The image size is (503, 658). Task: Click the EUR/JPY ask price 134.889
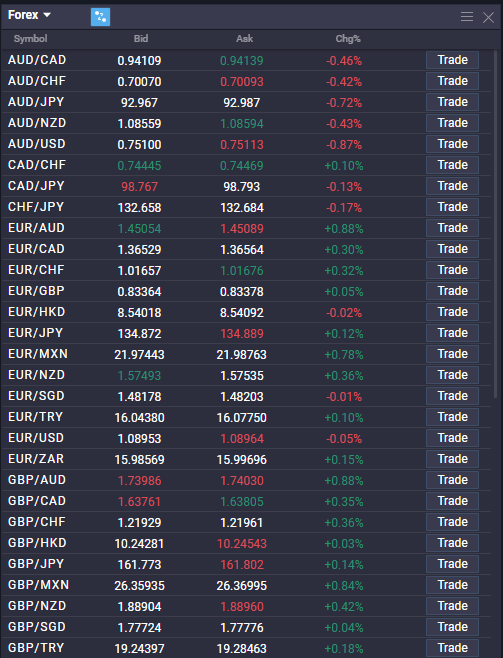242,334
